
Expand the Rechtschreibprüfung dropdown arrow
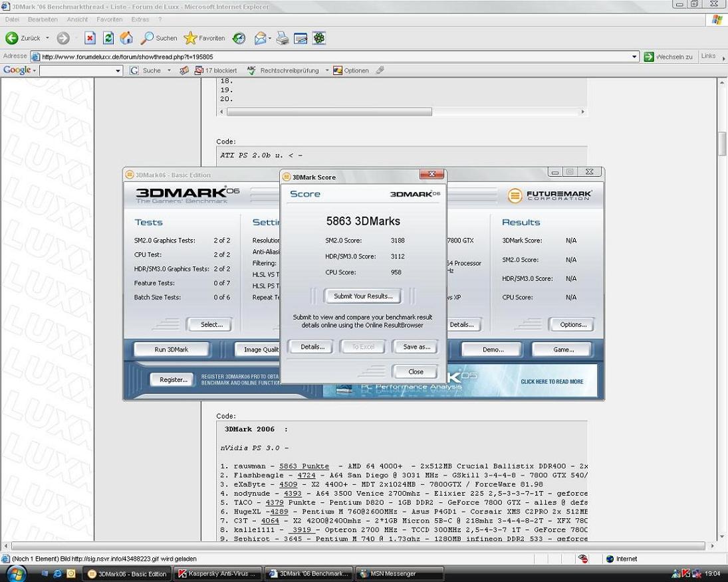pos(327,70)
